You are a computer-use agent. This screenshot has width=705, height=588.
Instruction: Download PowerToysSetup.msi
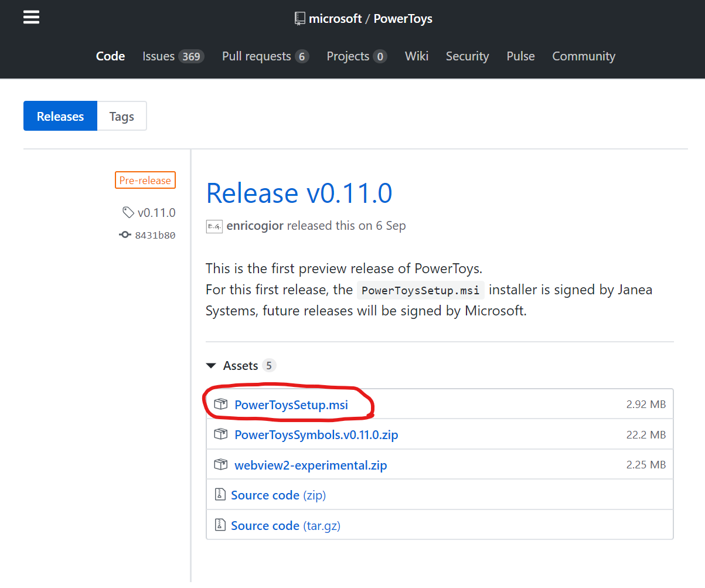pyautogui.click(x=291, y=405)
